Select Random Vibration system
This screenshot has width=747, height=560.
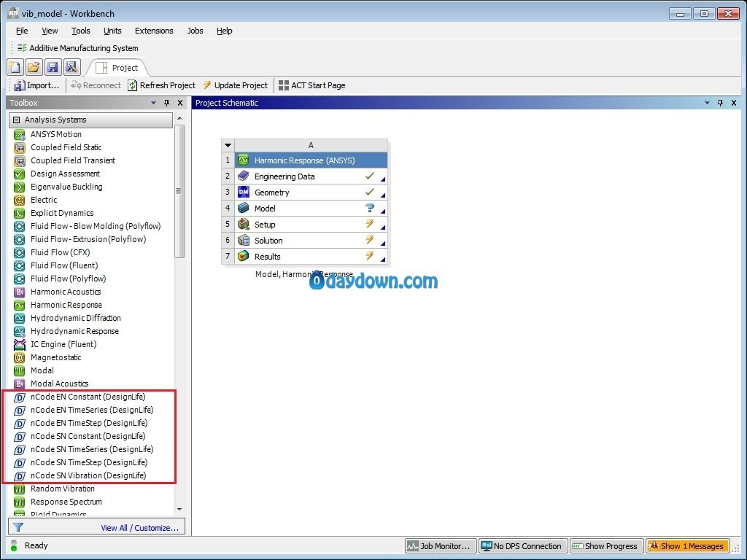63,489
